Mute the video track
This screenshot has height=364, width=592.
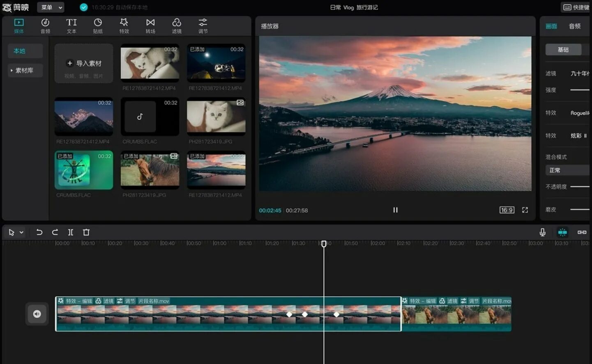37,314
